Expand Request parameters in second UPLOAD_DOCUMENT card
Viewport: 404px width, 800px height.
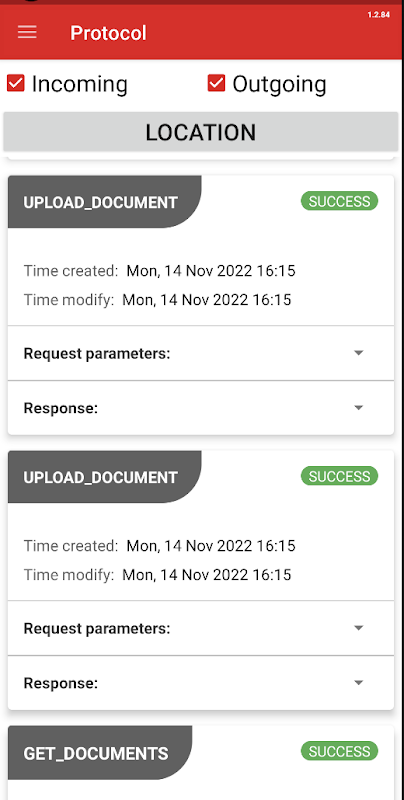click(201, 628)
